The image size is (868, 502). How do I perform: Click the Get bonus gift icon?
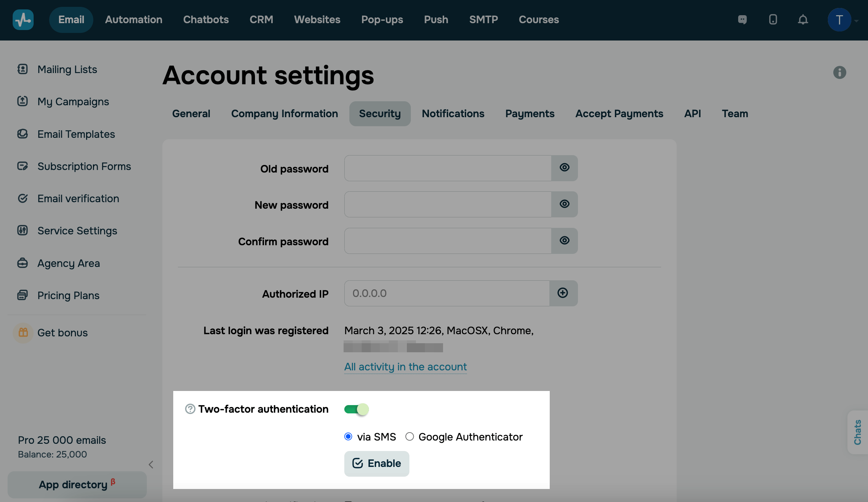[x=23, y=332]
